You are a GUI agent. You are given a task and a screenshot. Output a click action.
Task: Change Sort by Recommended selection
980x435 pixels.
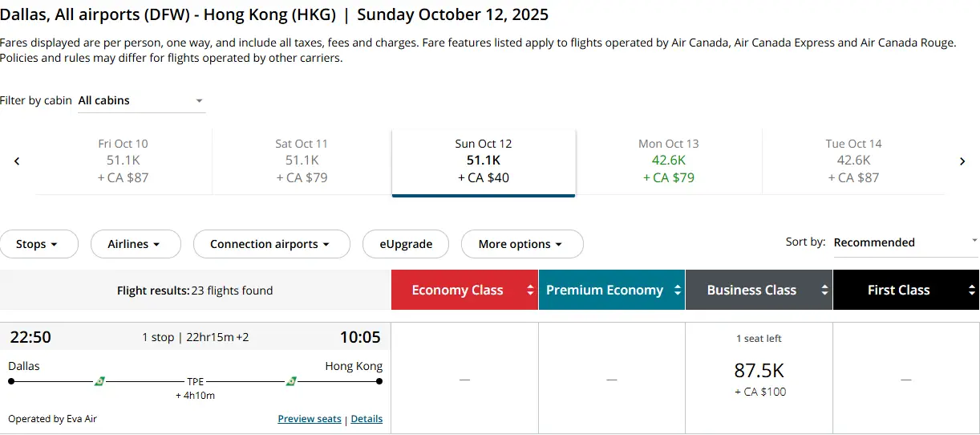906,242
